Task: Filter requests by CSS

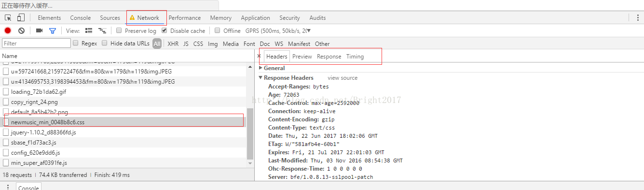Action: 198,44
